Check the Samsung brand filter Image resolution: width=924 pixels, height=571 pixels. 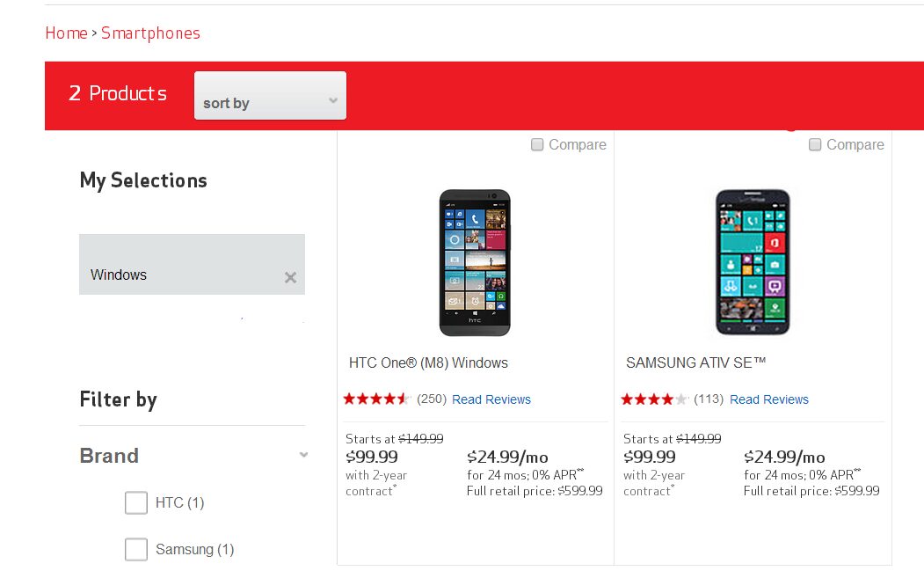tap(136, 549)
